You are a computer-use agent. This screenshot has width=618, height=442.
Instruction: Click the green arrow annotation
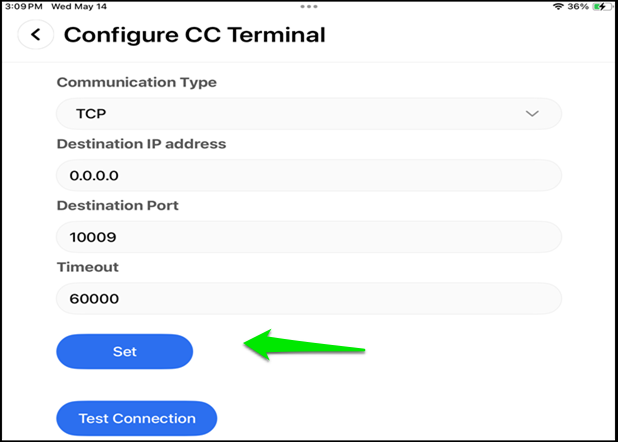(x=304, y=345)
